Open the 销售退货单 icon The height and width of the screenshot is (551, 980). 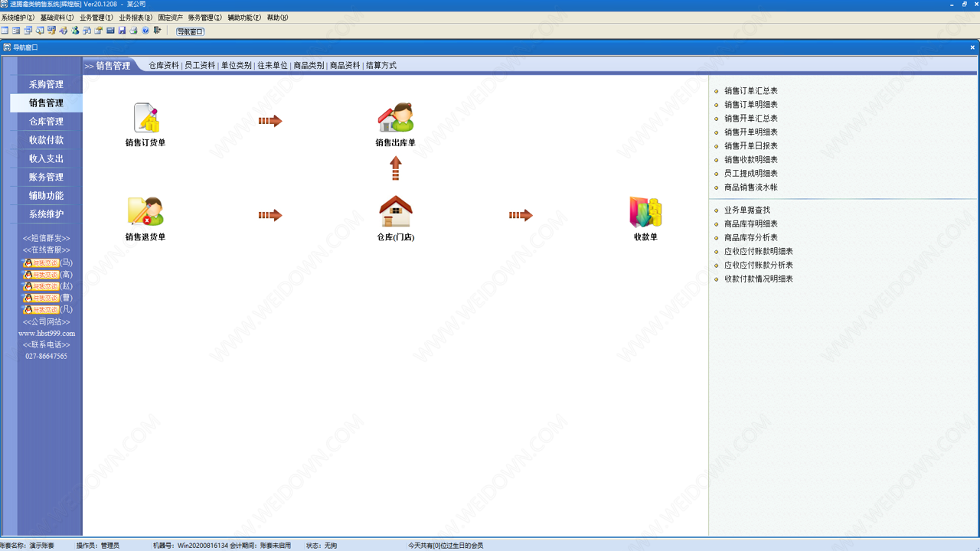pyautogui.click(x=145, y=212)
